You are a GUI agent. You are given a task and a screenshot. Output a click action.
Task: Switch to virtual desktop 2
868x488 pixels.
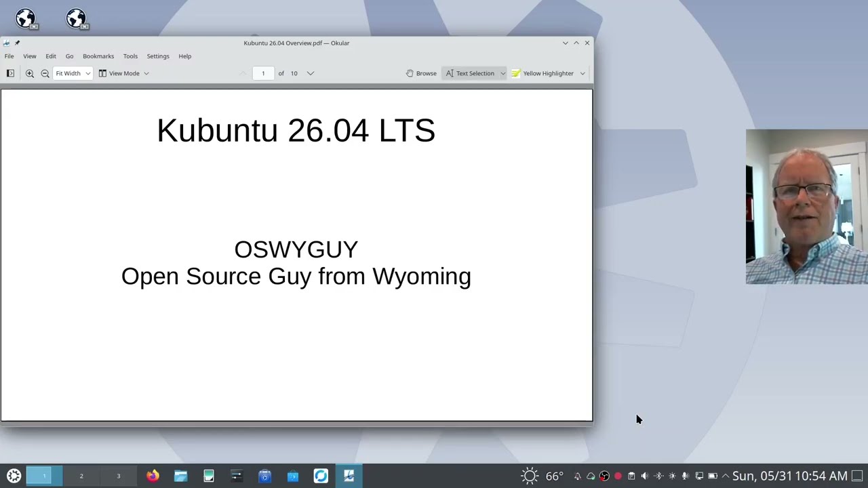point(81,476)
